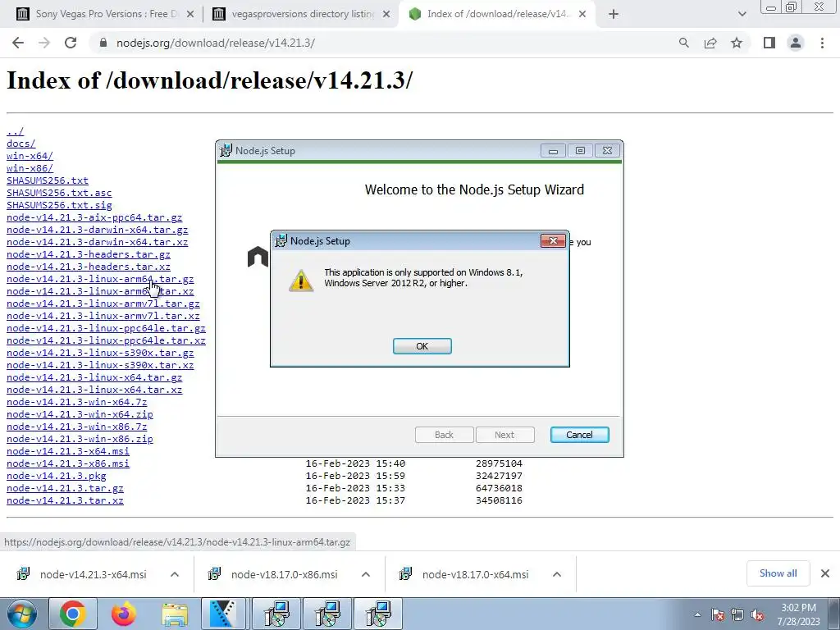Open Vegas Pro taskbar icon
840x630 pixels.
(223, 614)
